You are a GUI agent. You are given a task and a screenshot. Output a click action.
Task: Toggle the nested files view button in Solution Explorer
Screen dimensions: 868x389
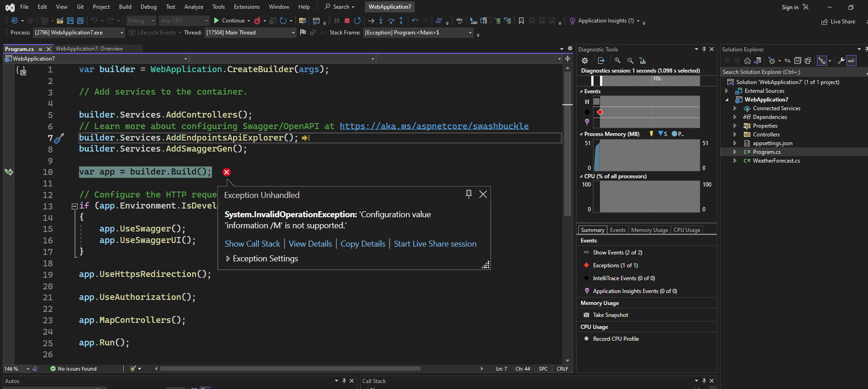pos(822,61)
